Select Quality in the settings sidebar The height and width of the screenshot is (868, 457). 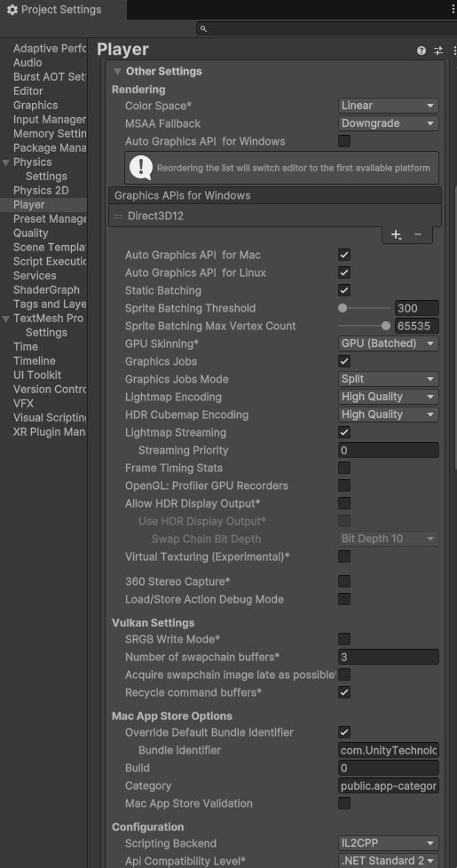(x=30, y=233)
